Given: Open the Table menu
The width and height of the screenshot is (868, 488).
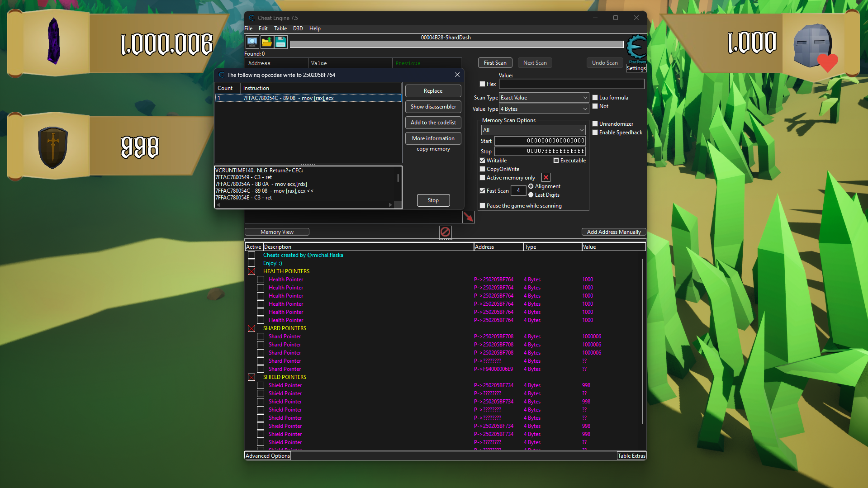Looking at the screenshot, I should coord(280,28).
